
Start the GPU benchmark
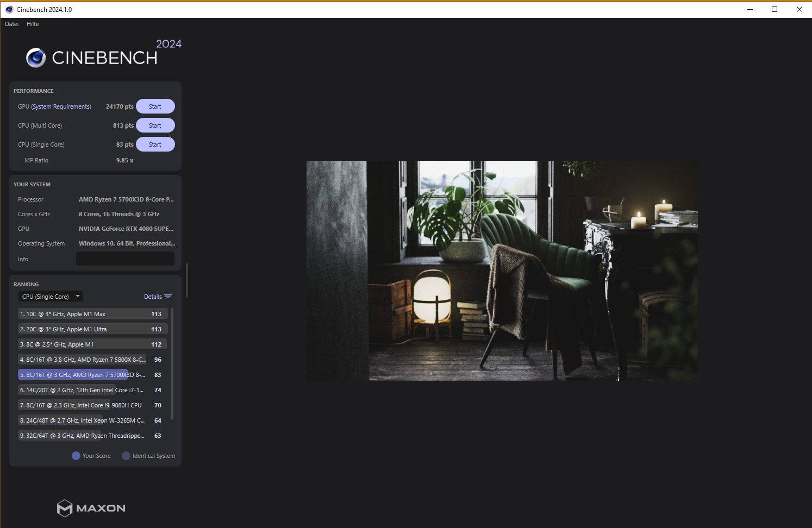[x=155, y=106]
